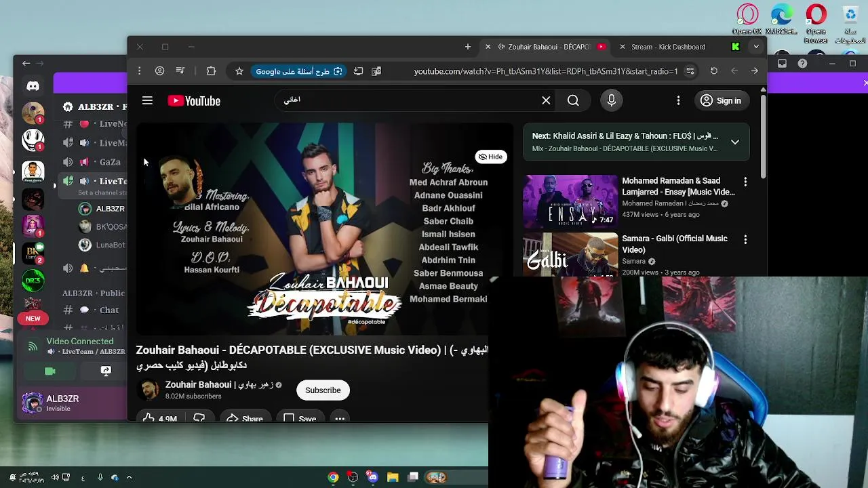
Task: Toggle Discord camera in voice panel
Action: coord(50,371)
